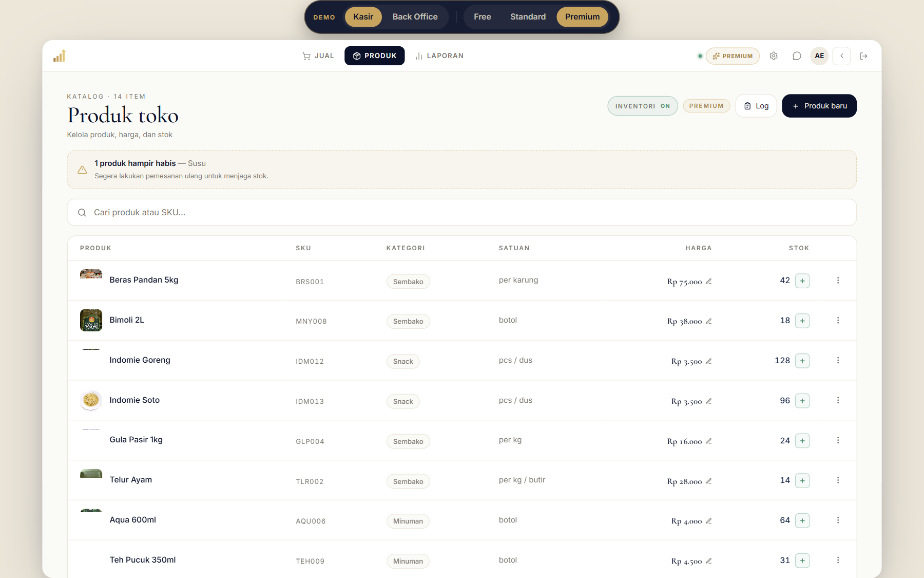Open more options for Telur Ayam

pyautogui.click(x=838, y=480)
